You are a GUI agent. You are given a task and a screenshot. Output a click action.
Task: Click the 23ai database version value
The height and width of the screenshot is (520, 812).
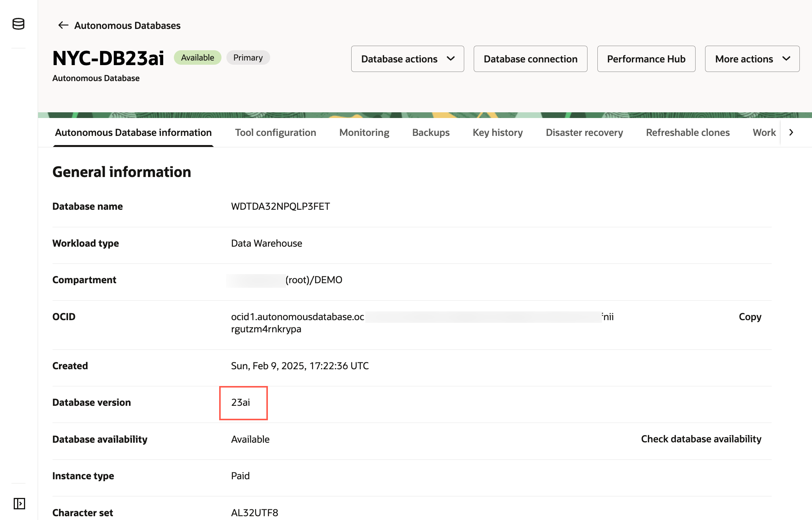click(x=240, y=402)
